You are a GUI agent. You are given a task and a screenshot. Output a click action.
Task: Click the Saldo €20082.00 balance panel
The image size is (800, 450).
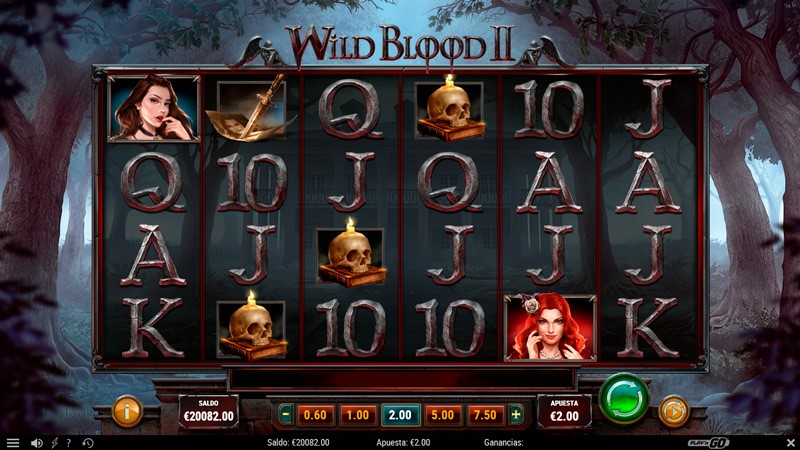209,411
